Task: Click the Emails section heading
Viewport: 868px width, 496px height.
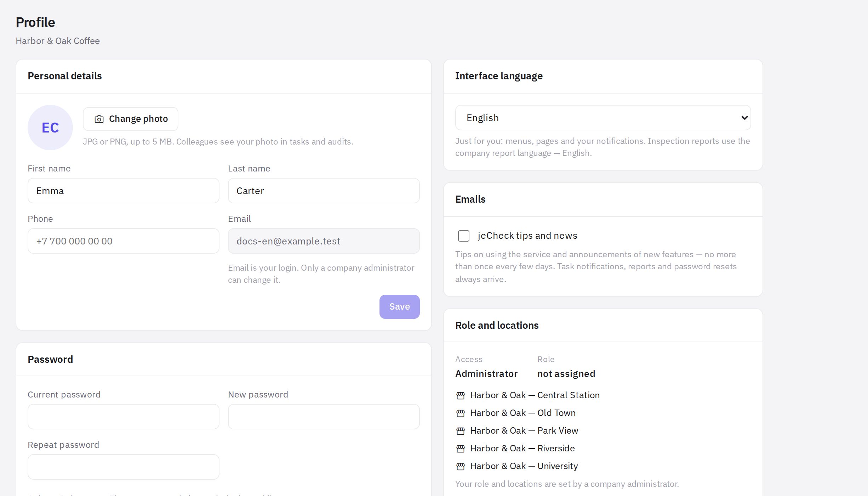Action: [470, 199]
